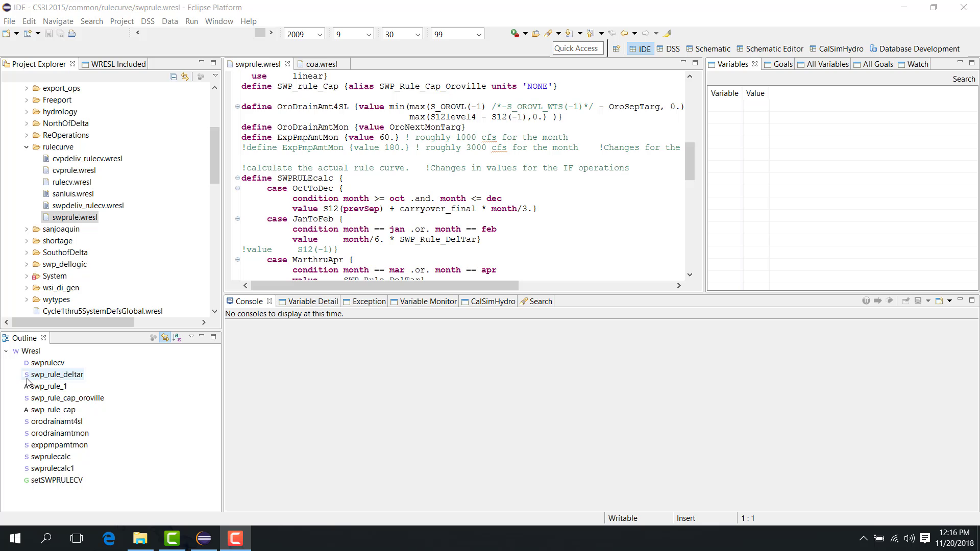The height and width of the screenshot is (551, 980).
Task: Click the highlighter pen toolbar icon
Action: coord(667,34)
